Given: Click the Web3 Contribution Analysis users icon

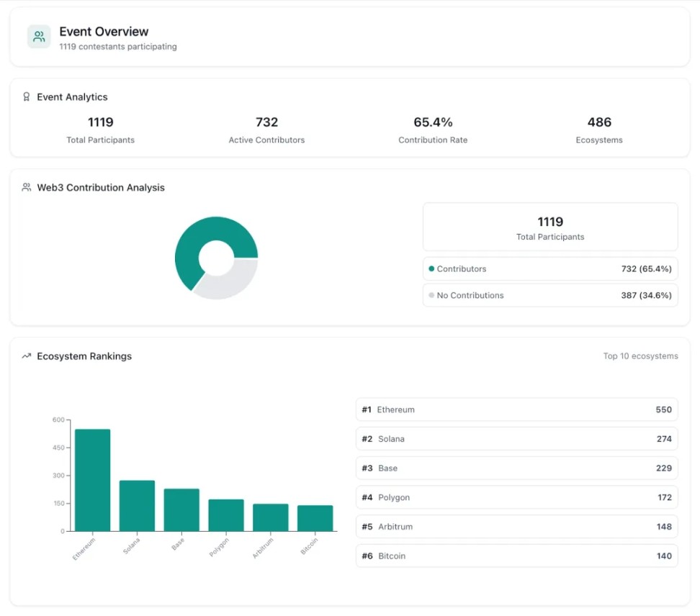Looking at the screenshot, I should [x=27, y=188].
